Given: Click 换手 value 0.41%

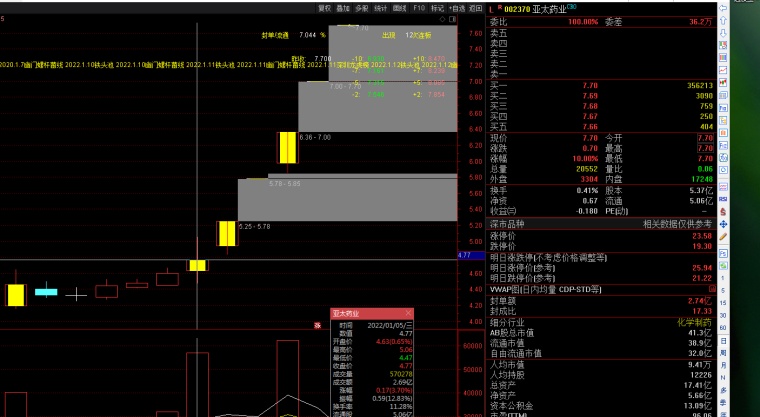Looking at the screenshot, I should [587, 191].
